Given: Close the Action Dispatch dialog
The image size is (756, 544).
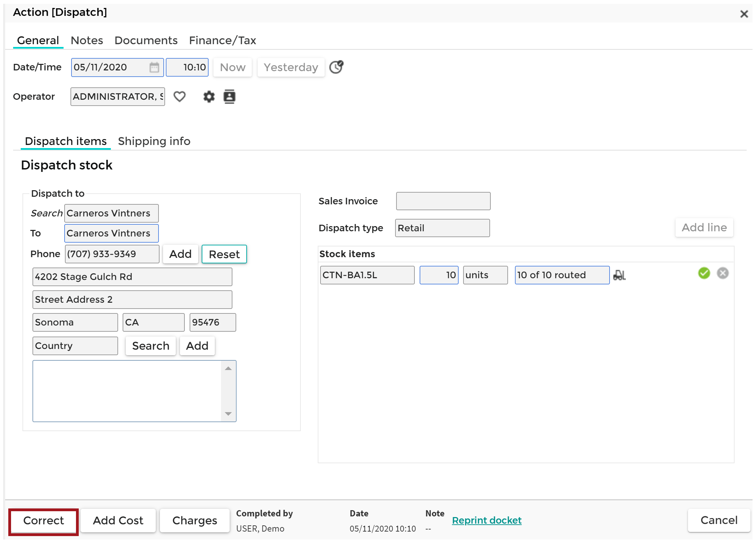Looking at the screenshot, I should pyautogui.click(x=744, y=14).
